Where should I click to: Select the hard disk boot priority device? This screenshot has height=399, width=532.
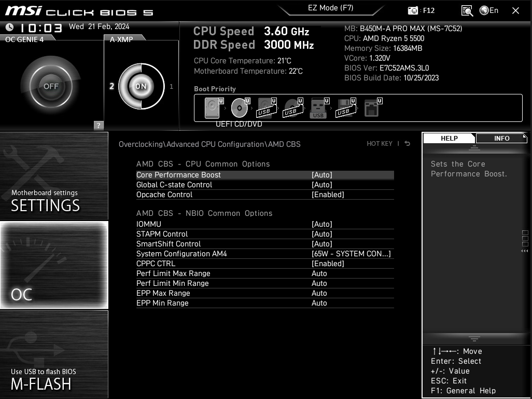(214, 107)
